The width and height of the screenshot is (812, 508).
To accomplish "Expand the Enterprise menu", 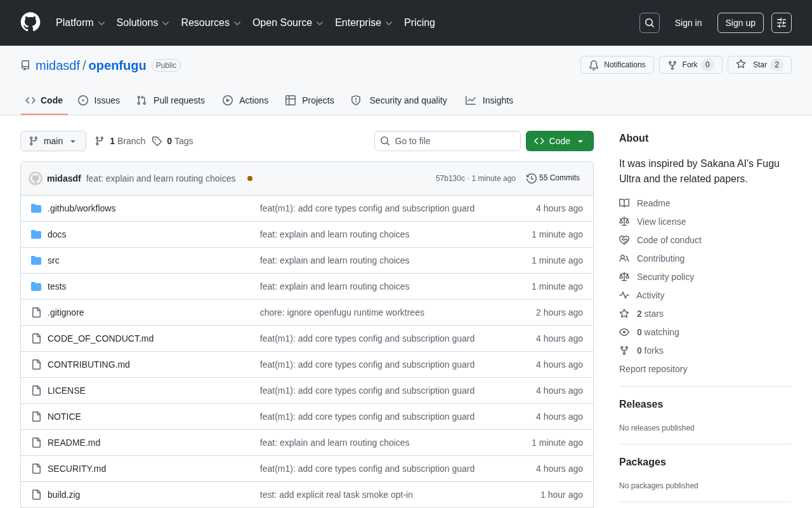I will [363, 23].
